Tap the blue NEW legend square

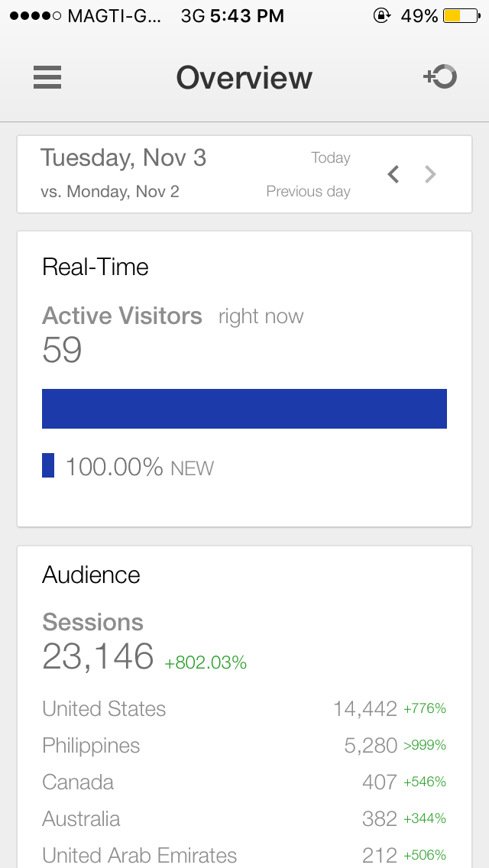[48, 465]
